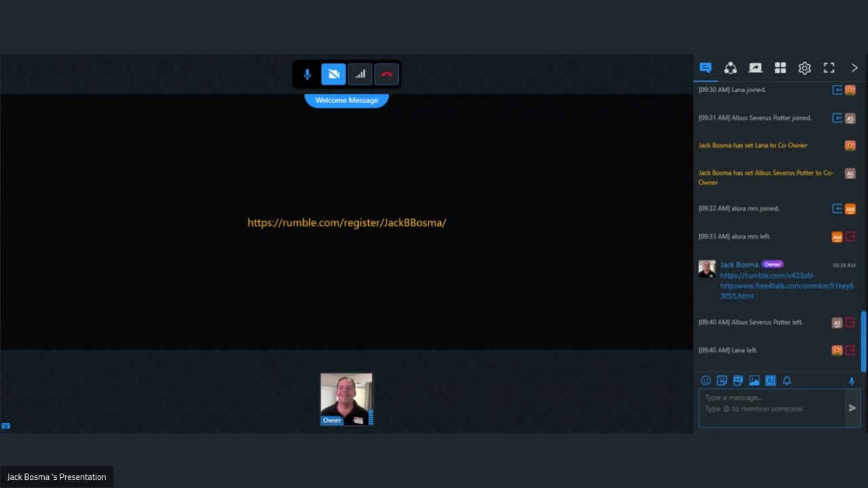Select Jack Bosma owner video thumbnail
This screenshot has height=488, width=868.
coord(346,399)
